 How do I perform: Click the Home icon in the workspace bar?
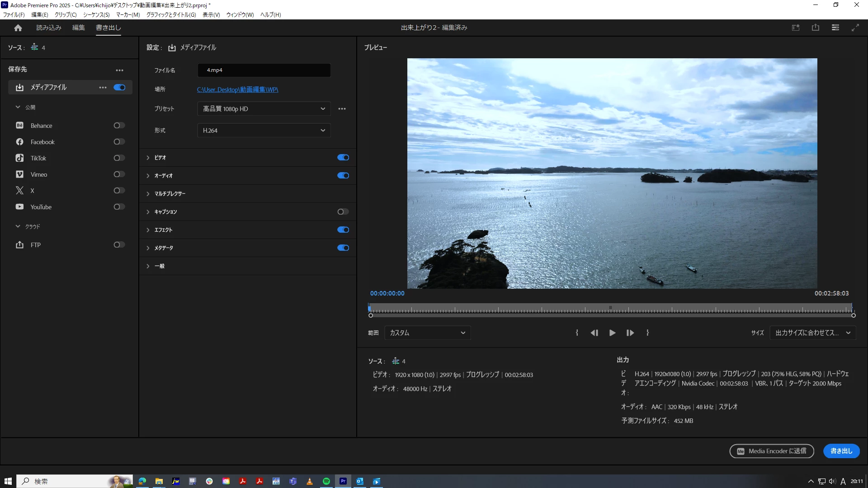pos(18,28)
